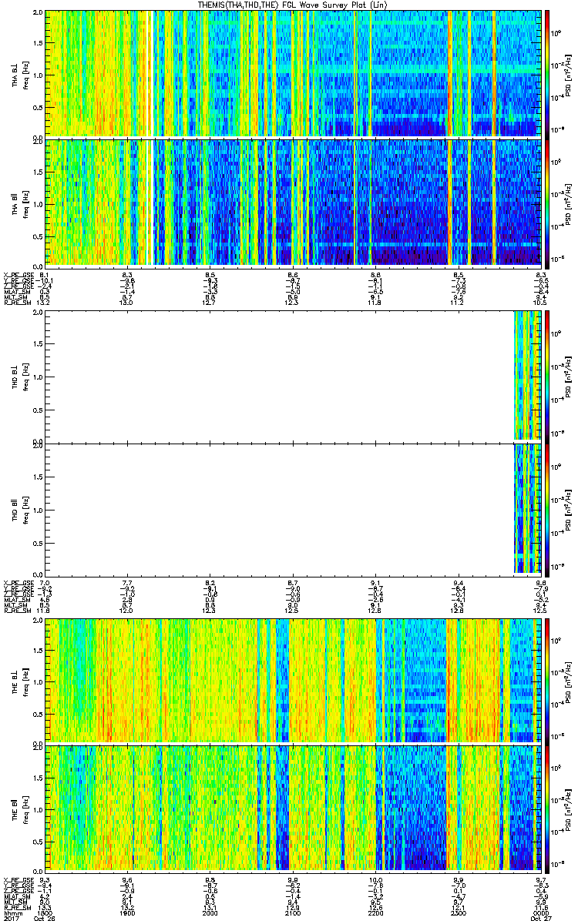The width and height of the screenshot is (578, 924).
Task: Click the THA B-parallel PSD color bar
Action: pos(548,203)
